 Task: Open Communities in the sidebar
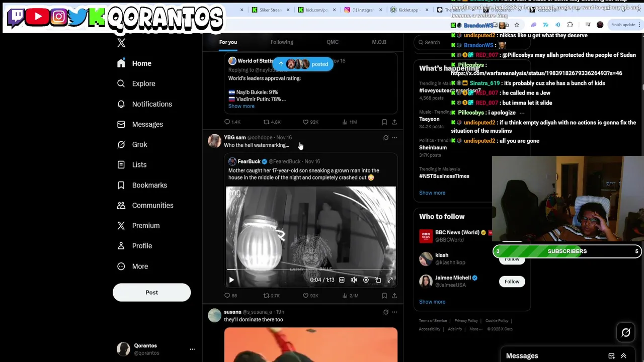tap(145, 206)
